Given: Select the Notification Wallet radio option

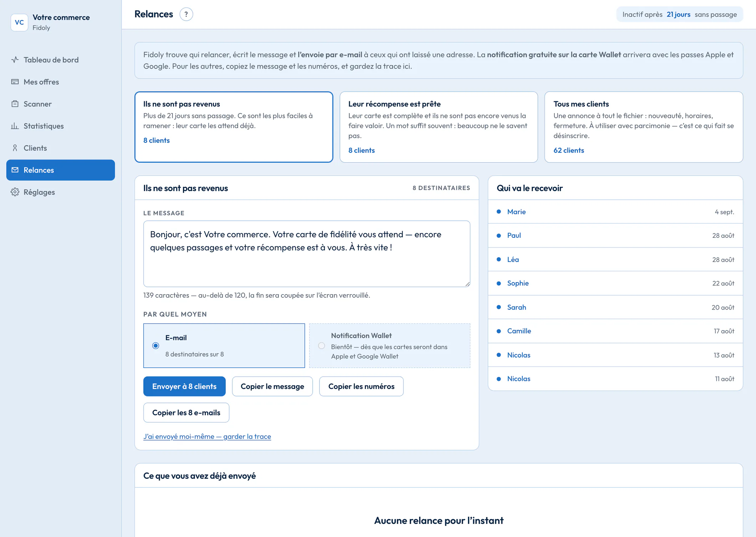Looking at the screenshot, I should pos(322,346).
